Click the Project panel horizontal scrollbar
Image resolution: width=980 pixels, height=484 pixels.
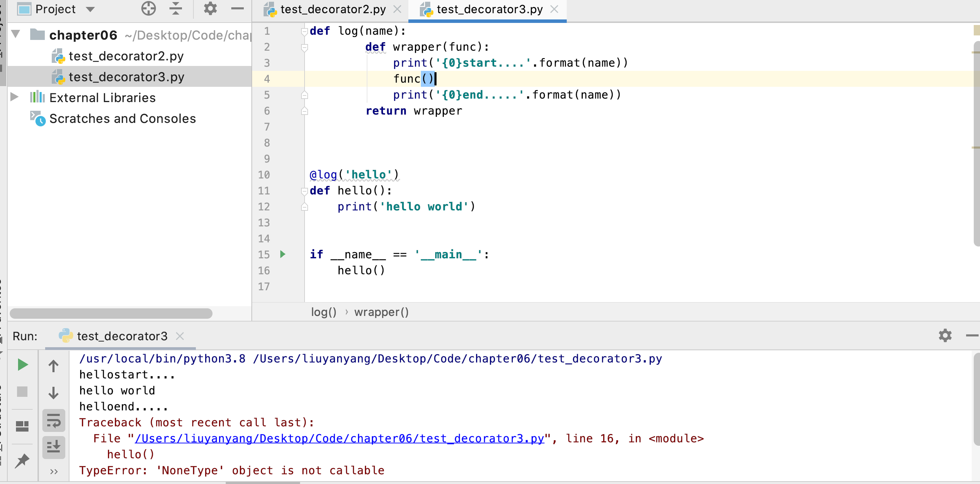click(111, 313)
